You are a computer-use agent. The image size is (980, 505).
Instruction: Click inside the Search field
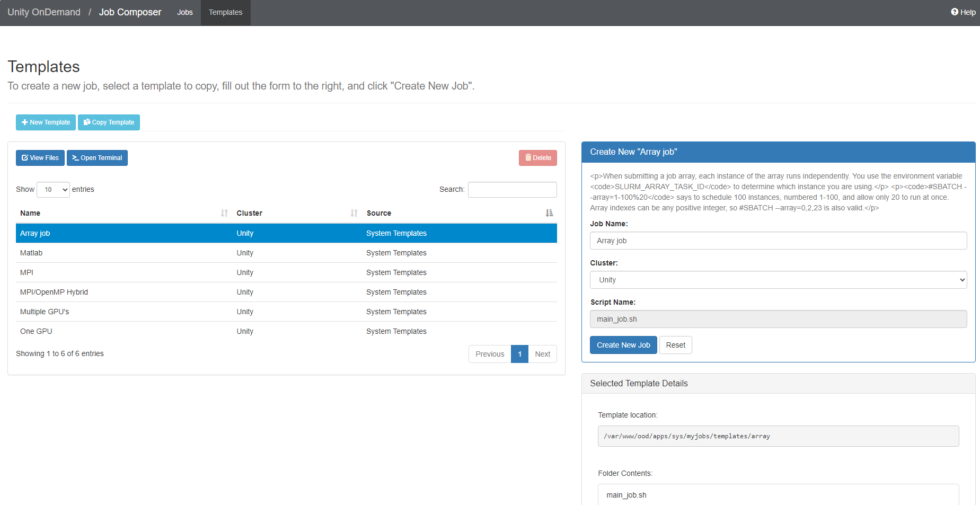[511, 189]
